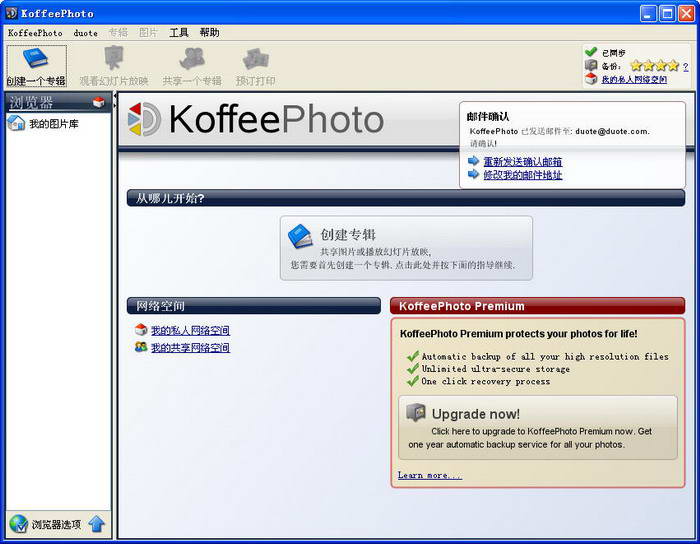Open 我的私人网络空间 link under 网络空间
This screenshot has height=544, width=700.
tap(190, 330)
